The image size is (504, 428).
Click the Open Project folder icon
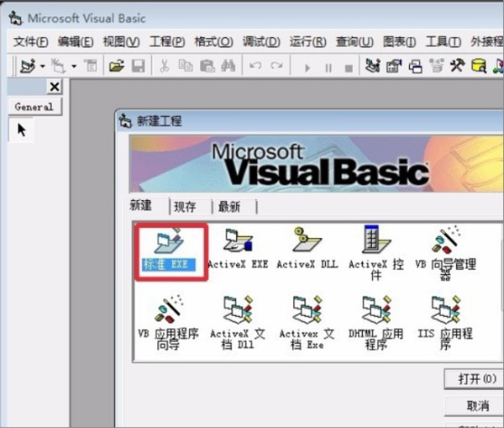tap(117, 66)
